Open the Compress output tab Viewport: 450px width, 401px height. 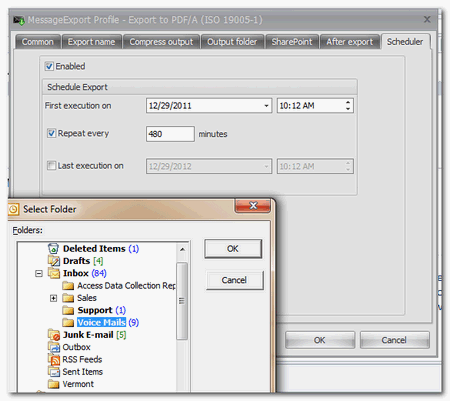pos(161,42)
